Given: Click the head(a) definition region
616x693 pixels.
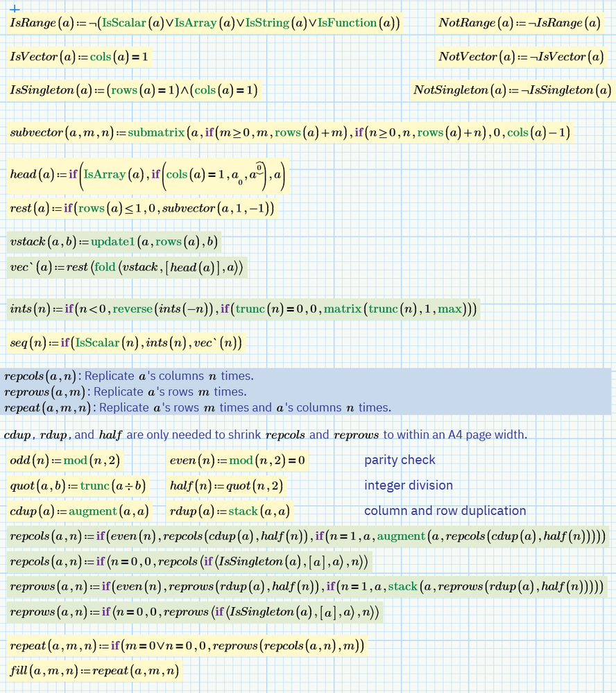Looking at the screenshot, I should (x=148, y=175).
